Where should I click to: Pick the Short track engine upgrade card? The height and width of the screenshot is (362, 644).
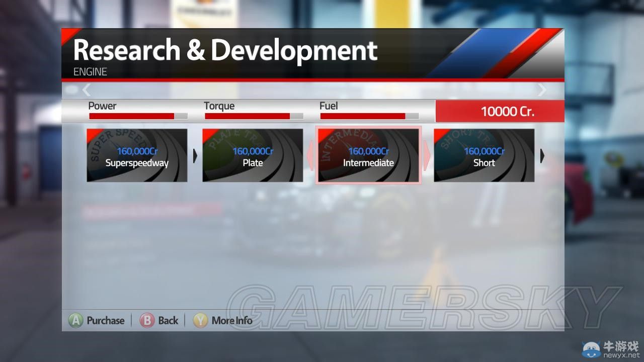click(484, 155)
